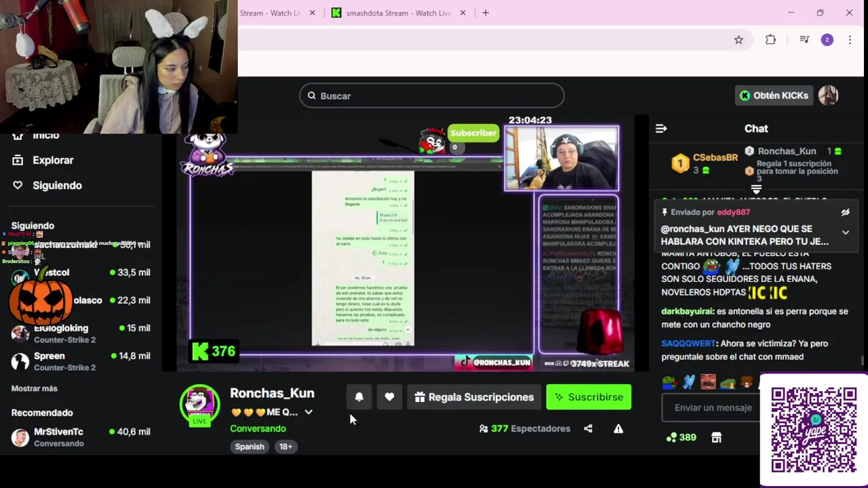
Task: Click Regala Suscripciones button
Action: click(474, 397)
